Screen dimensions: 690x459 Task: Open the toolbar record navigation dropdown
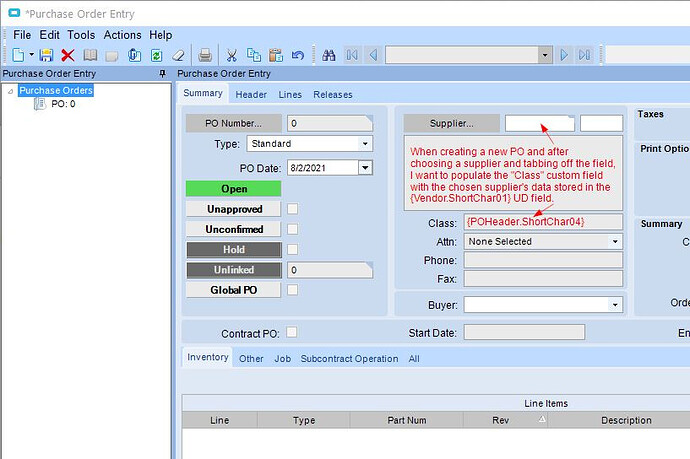tap(545, 55)
